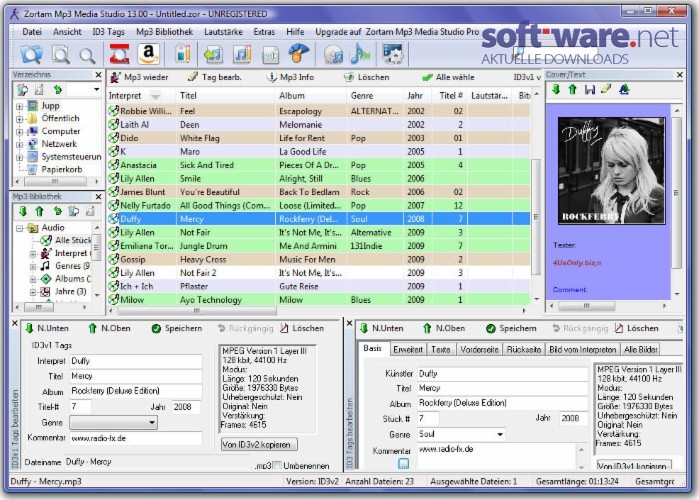699x500 pixels.
Task: Click the ID3v1 Interpret field containing Duffy
Action: [x=136, y=361]
